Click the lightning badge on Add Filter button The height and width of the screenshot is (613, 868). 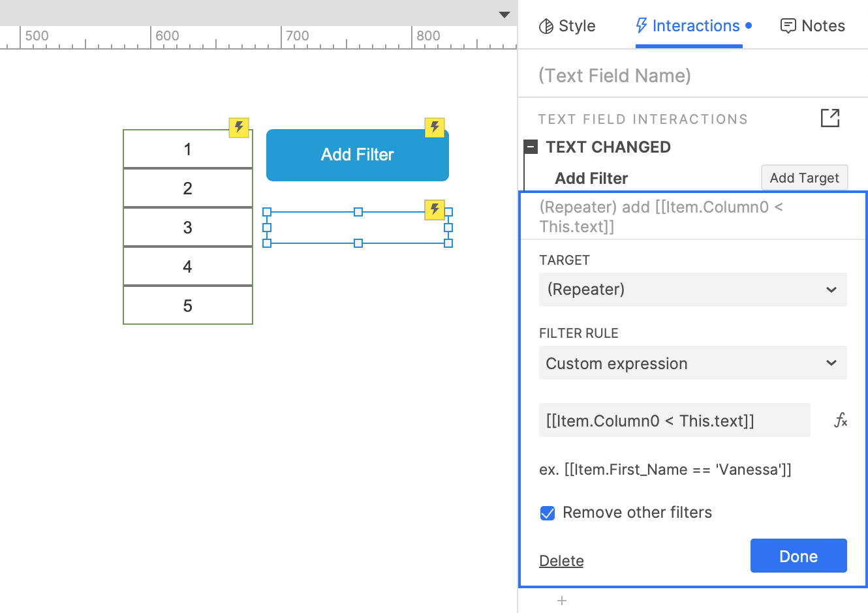pos(435,127)
